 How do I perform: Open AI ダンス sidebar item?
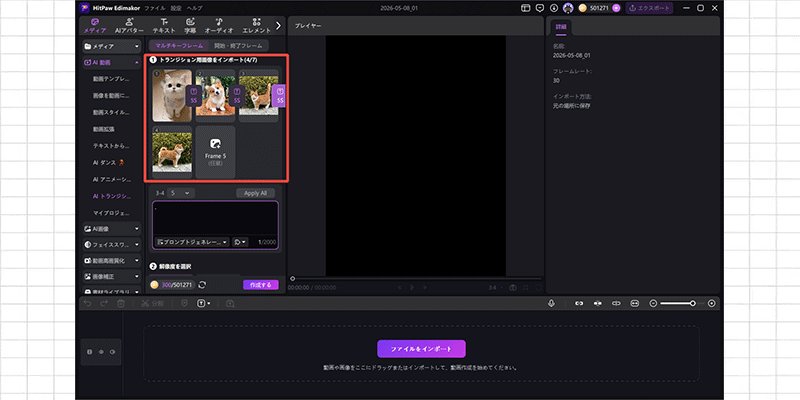[109, 162]
